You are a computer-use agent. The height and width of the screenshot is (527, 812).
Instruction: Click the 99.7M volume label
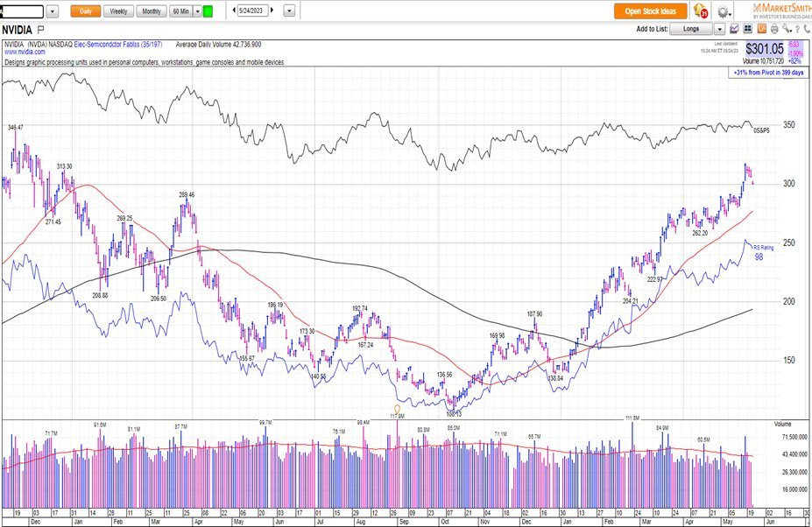point(265,423)
